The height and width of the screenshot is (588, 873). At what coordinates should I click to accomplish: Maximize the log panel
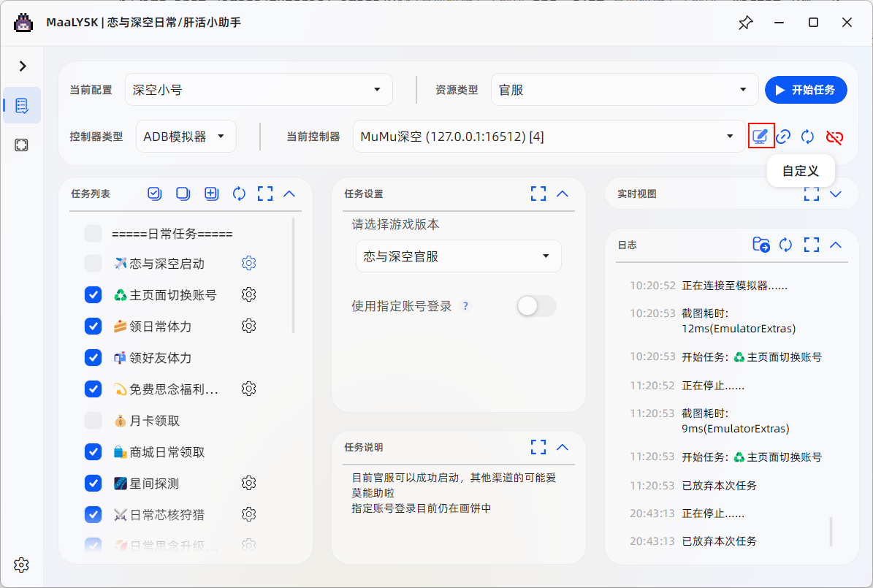point(812,245)
